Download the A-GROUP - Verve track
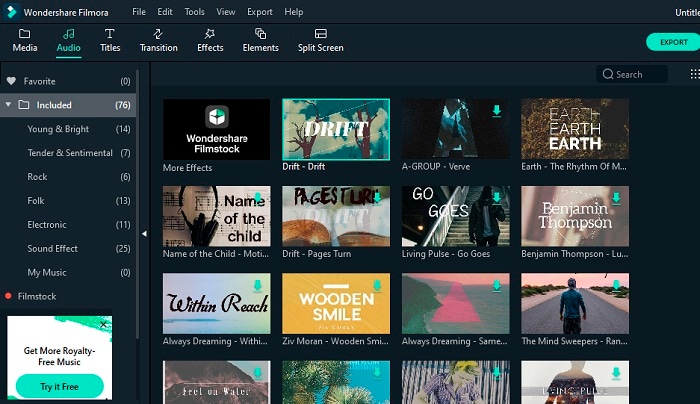 tap(496, 111)
